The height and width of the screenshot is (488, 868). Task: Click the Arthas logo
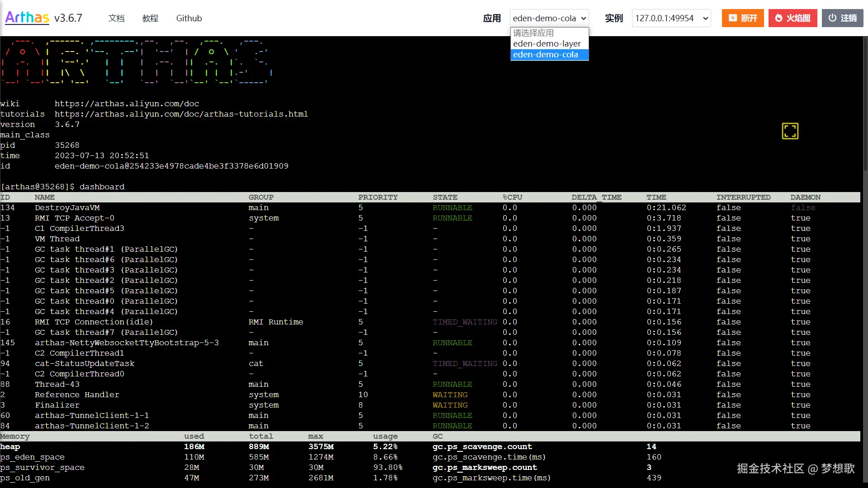tap(27, 18)
